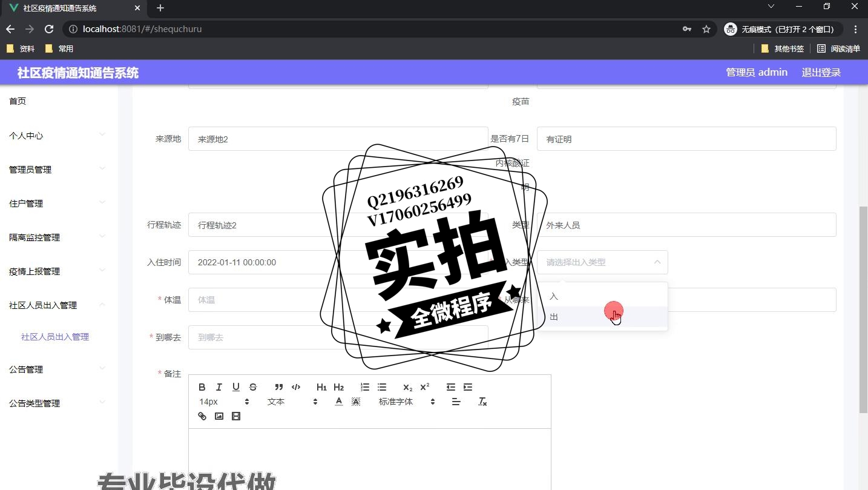Open the 社区人员出入管理 submenu item
This screenshot has height=490, width=868.
click(x=55, y=337)
